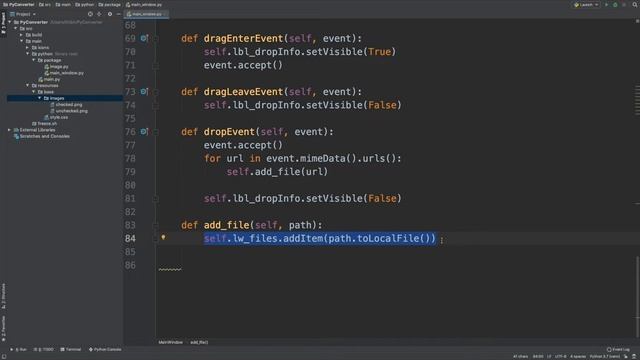The height and width of the screenshot is (360, 640).
Task: Open the TODO tool window button
Action: tap(44, 349)
